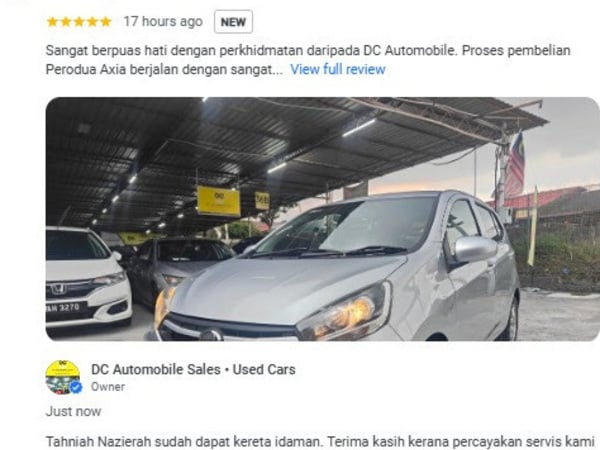Click the fourth rating star
The height and width of the screenshot is (450, 600).
tap(93, 22)
